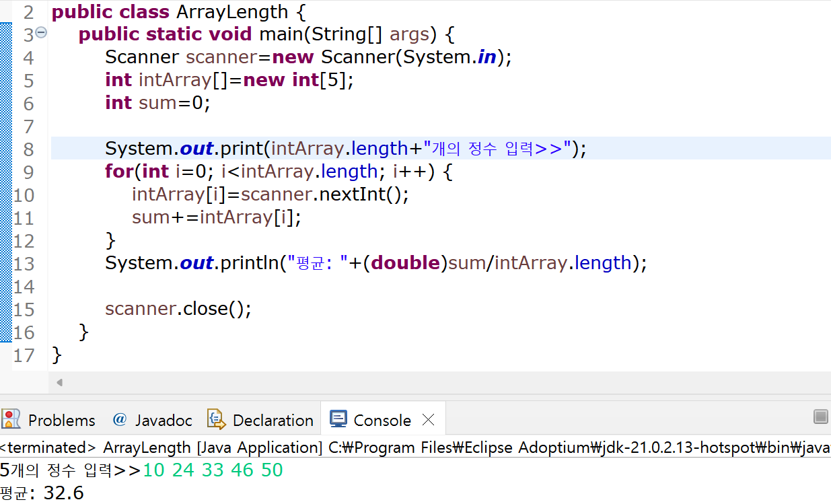Click the class name ArrayLength in code

coord(231,12)
